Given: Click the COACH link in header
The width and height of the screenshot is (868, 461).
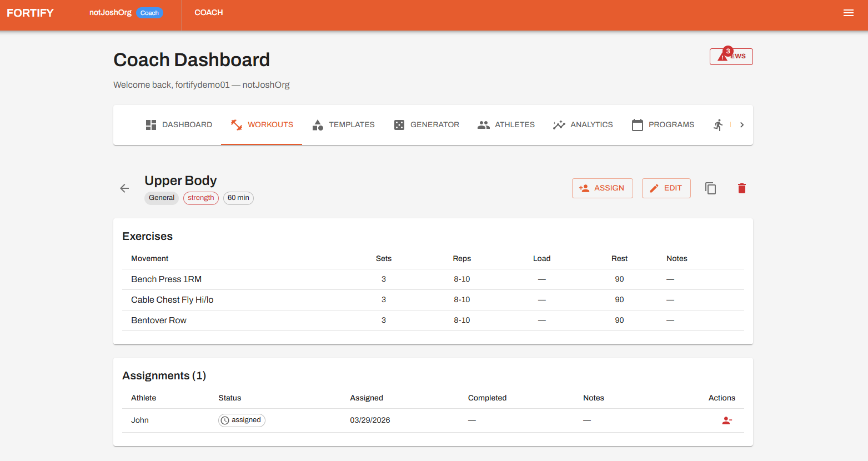Looking at the screenshot, I should 208,13.
